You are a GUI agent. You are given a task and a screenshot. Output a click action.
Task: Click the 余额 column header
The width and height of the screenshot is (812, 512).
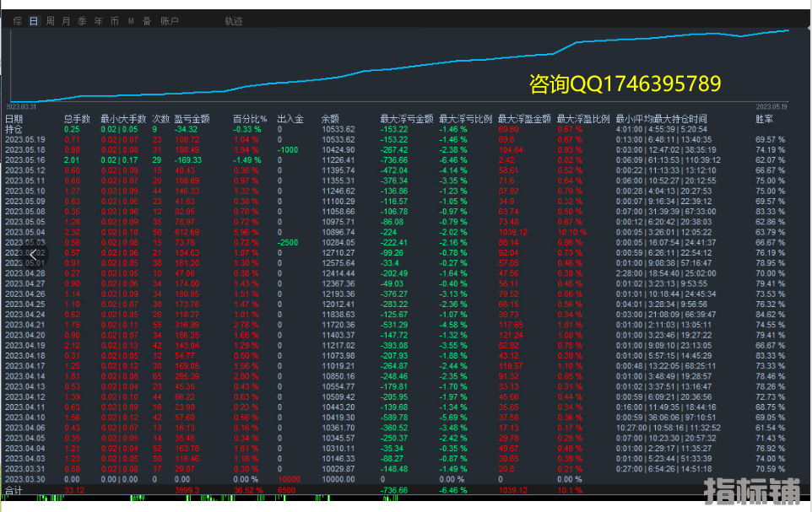pos(330,119)
